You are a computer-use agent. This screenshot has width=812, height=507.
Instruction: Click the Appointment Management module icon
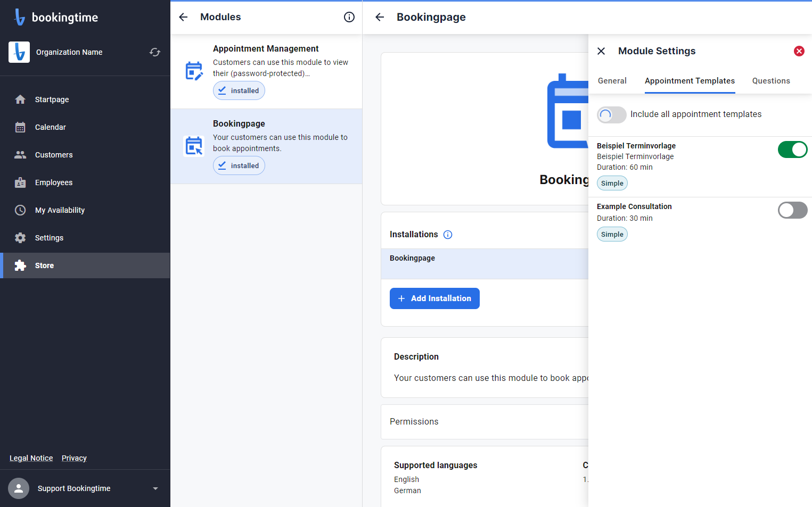(x=194, y=71)
